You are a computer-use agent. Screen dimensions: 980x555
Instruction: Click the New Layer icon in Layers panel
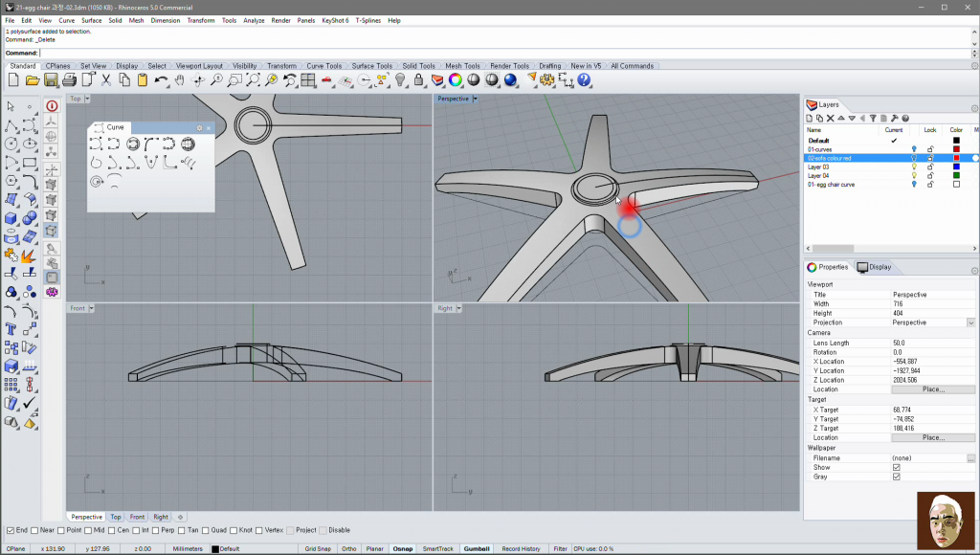click(x=810, y=118)
